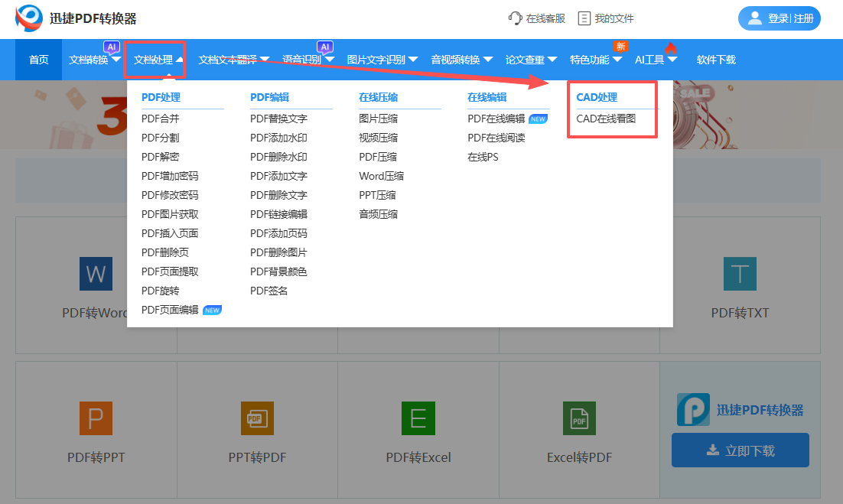This screenshot has height=504, width=843.
Task: Expand the AI工具 dropdown
Action: [652, 60]
